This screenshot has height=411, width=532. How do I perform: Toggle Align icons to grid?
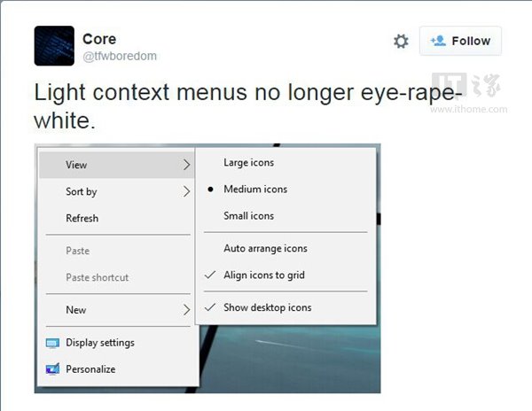(263, 275)
